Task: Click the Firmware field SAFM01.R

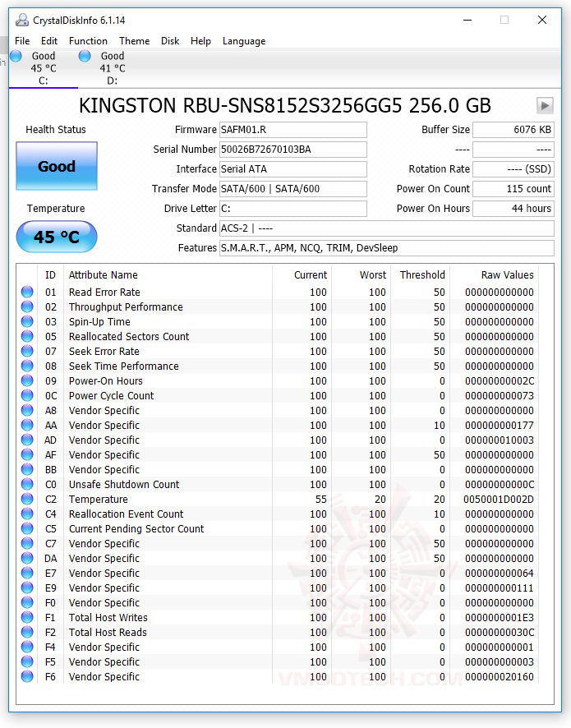Action: [x=293, y=130]
